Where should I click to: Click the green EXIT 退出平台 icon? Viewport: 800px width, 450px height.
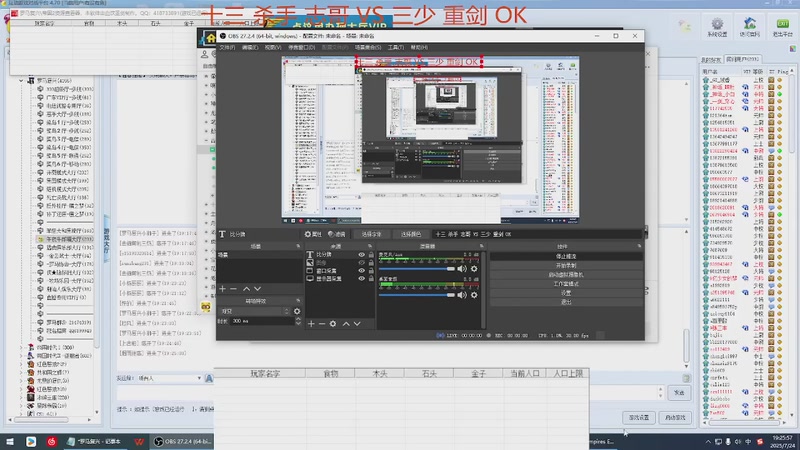tap(783, 27)
